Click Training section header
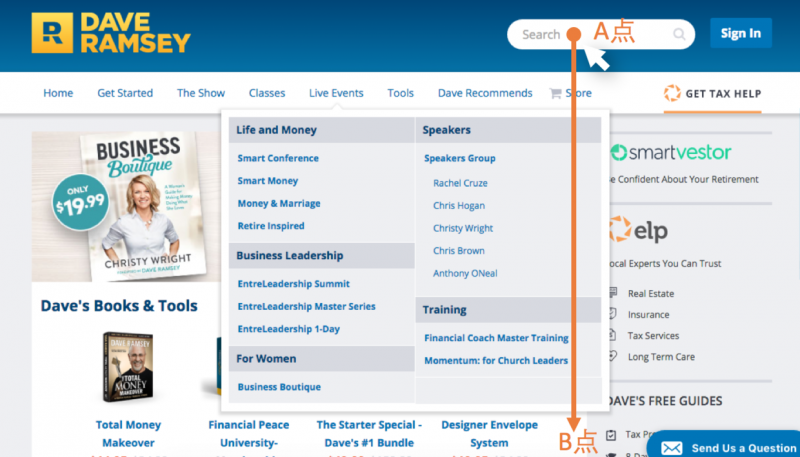The image size is (800, 457). coord(509,309)
